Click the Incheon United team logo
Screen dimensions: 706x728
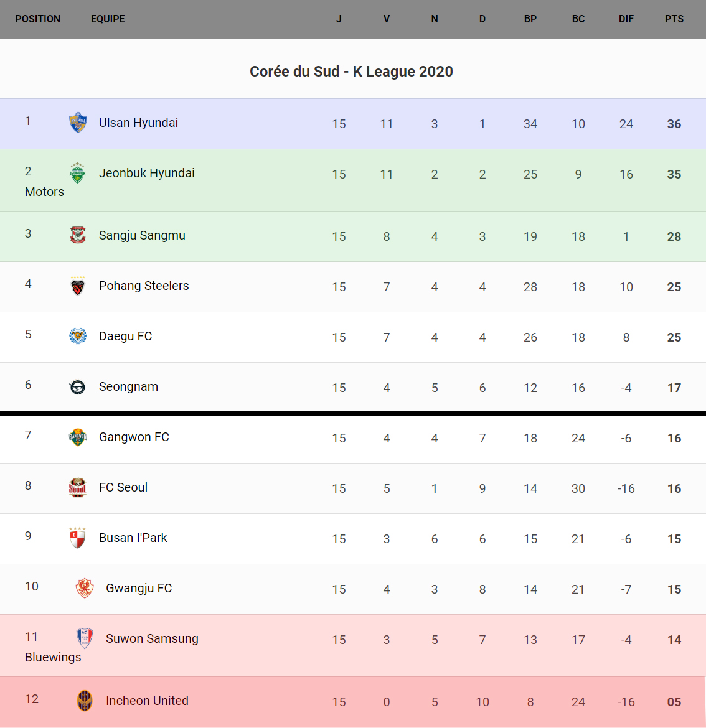[85, 701]
